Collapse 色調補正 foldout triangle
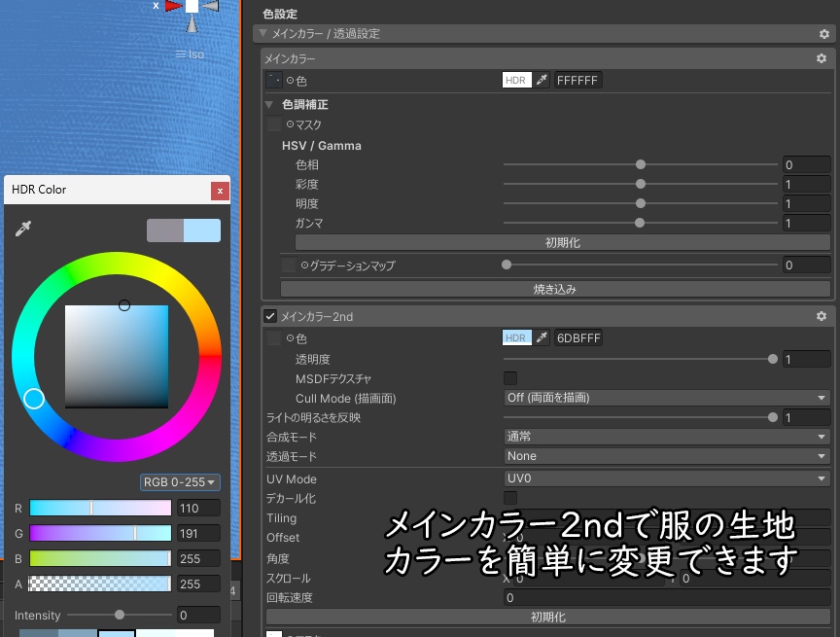 click(269, 104)
